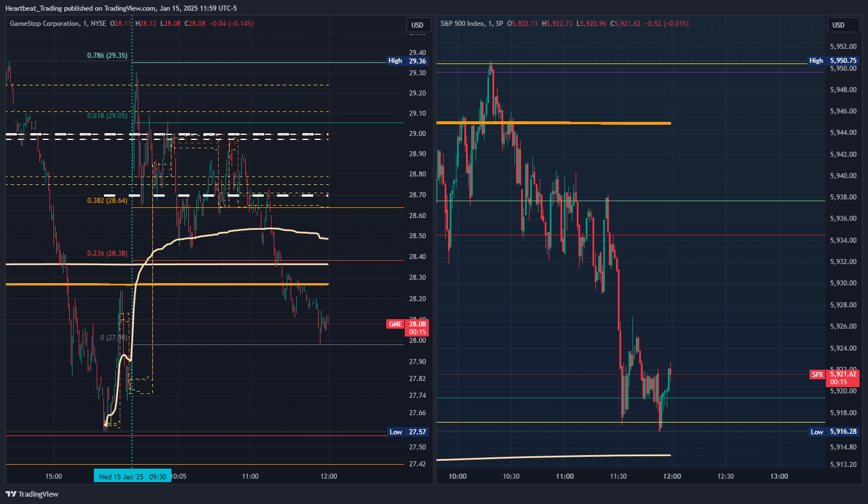Open the USD currency selector on the S&P 500 chart
The width and height of the screenshot is (868, 504).
click(x=843, y=25)
